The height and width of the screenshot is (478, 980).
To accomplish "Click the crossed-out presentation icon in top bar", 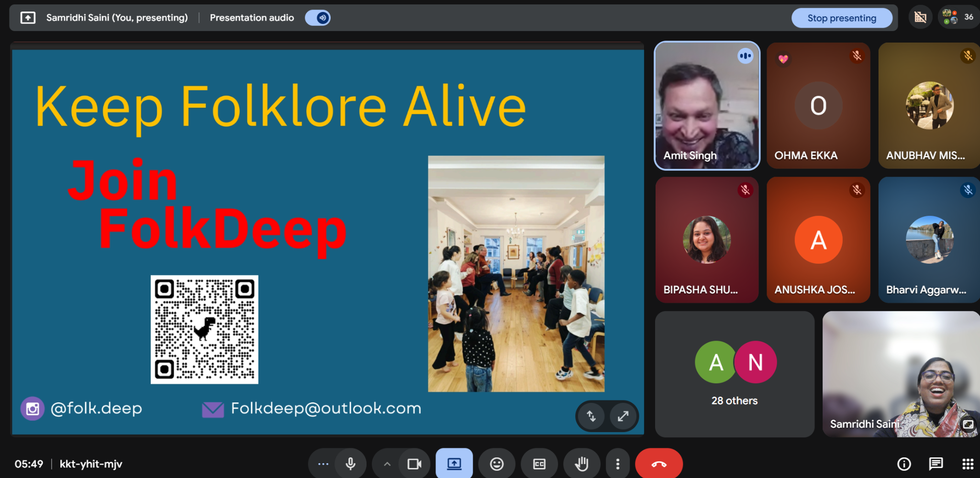I will click(x=920, y=18).
